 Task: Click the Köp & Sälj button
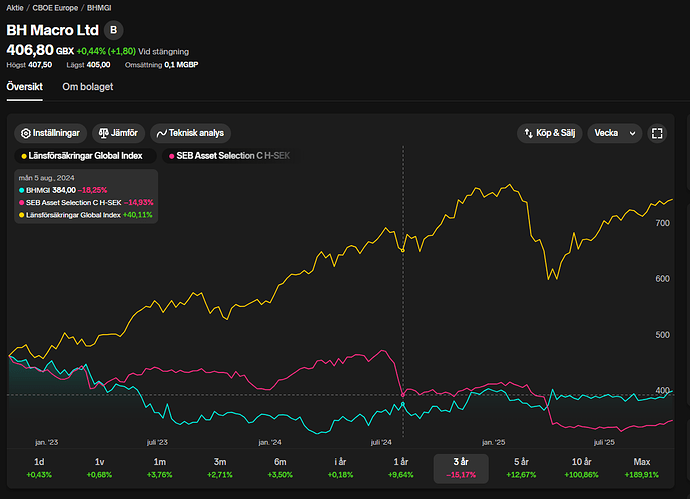pyautogui.click(x=548, y=132)
